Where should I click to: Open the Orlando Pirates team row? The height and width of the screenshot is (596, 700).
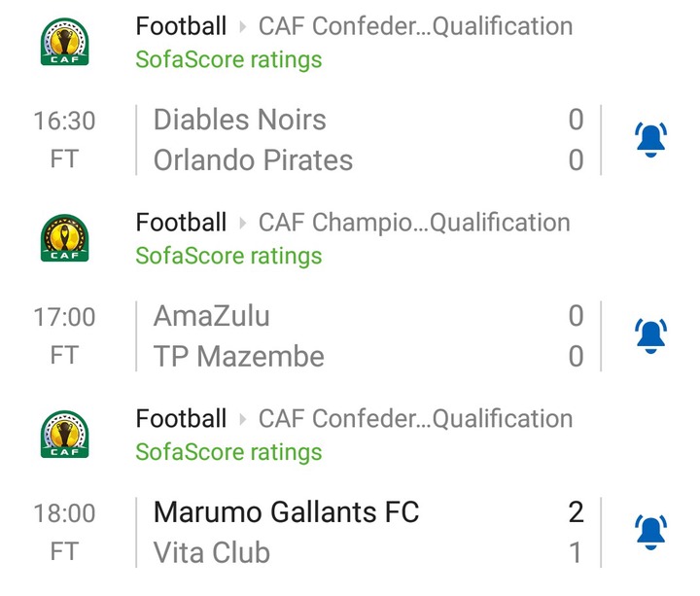368,159
